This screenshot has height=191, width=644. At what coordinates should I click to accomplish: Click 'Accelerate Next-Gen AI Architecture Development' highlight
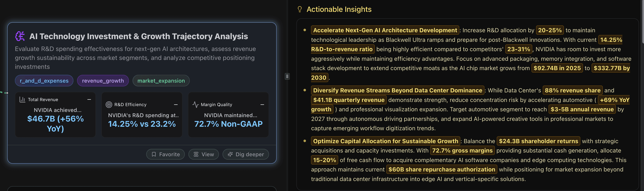click(x=385, y=30)
